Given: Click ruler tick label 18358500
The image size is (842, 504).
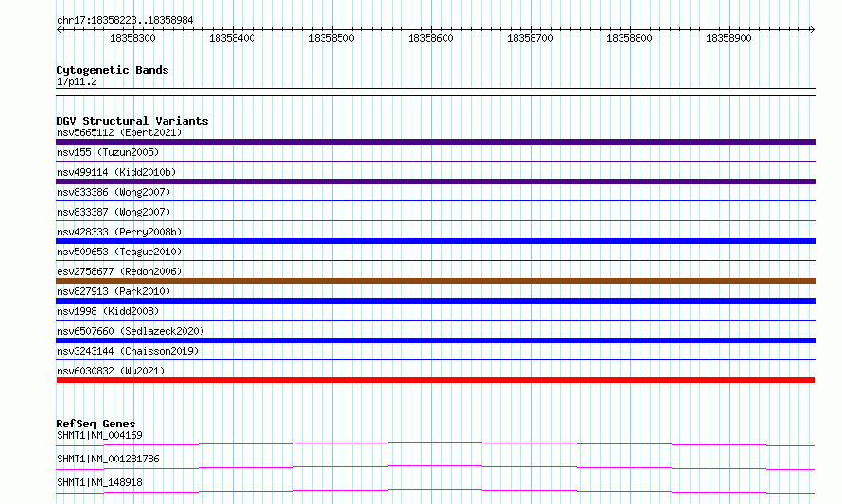Looking at the screenshot, I should (331, 38).
